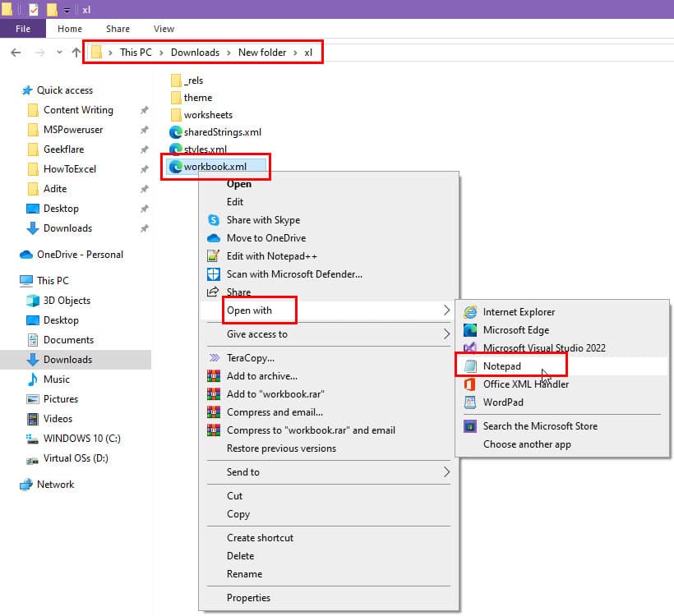The width and height of the screenshot is (674, 616).
Task: Click Downloads in the address breadcrumb
Action: point(195,53)
